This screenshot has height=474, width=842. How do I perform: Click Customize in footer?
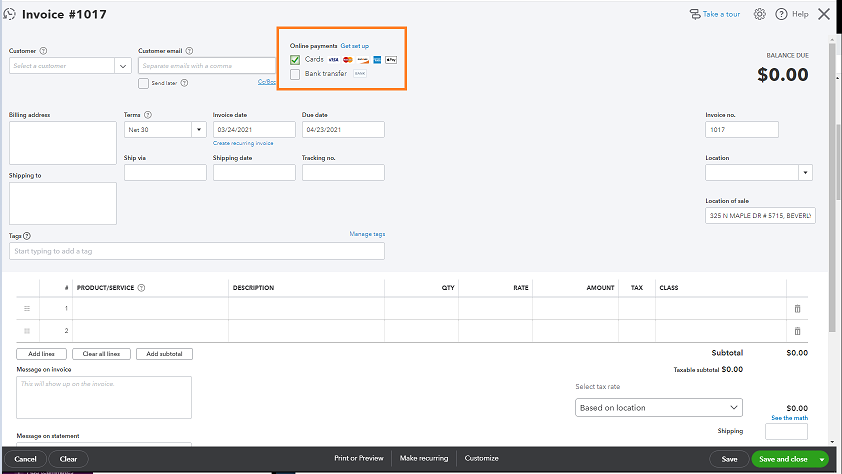click(481, 458)
